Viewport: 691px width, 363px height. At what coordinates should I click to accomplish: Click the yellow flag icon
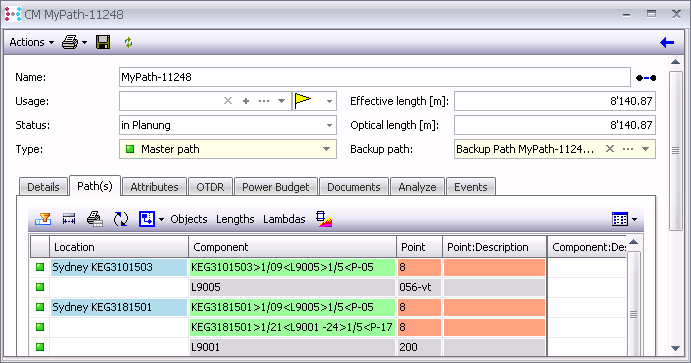(303, 100)
